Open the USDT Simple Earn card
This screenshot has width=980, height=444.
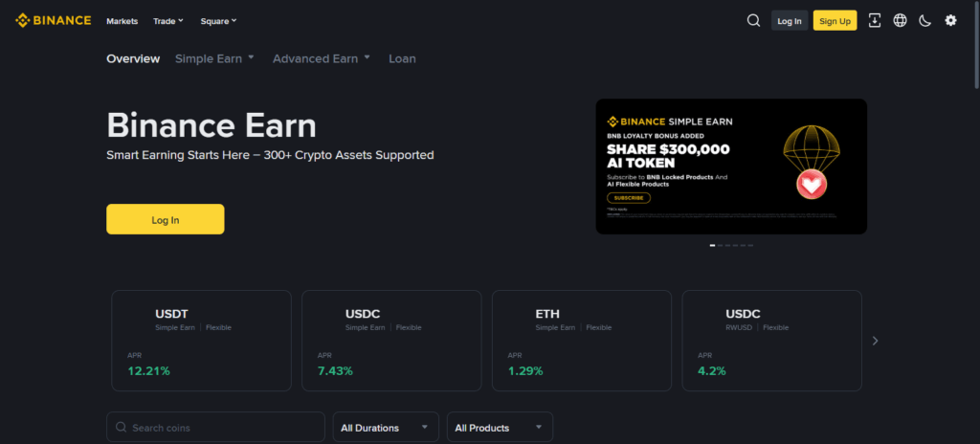[201, 341]
